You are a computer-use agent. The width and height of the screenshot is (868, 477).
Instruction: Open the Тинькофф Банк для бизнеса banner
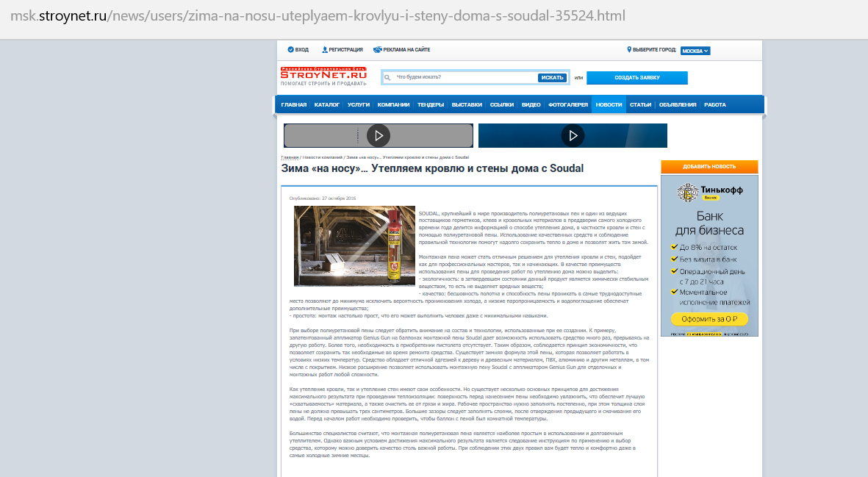click(x=709, y=256)
